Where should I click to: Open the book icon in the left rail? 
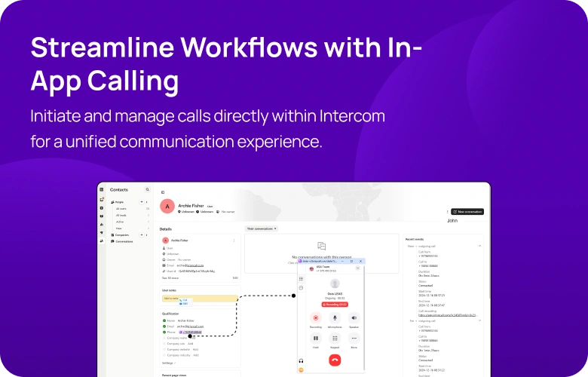click(101, 216)
